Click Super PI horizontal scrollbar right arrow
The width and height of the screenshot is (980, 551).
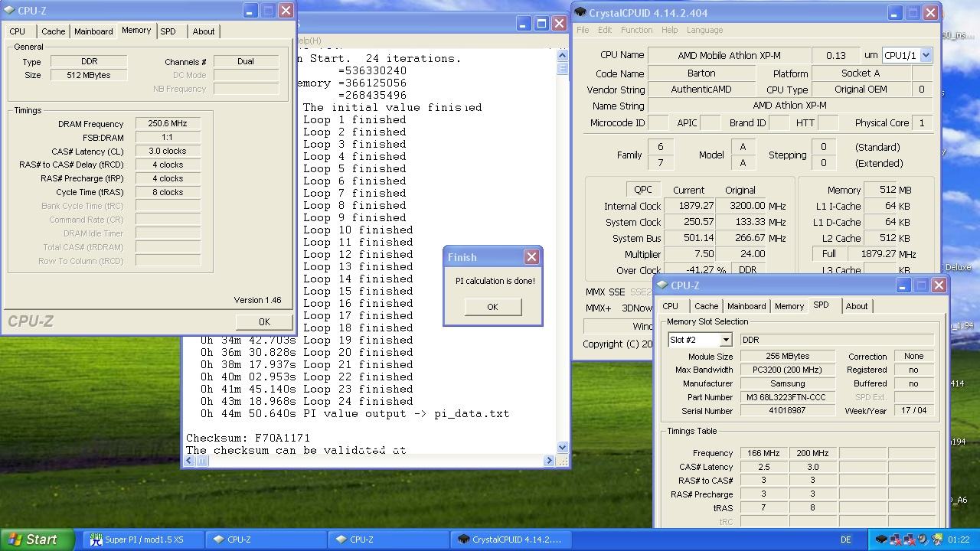click(550, 460)
